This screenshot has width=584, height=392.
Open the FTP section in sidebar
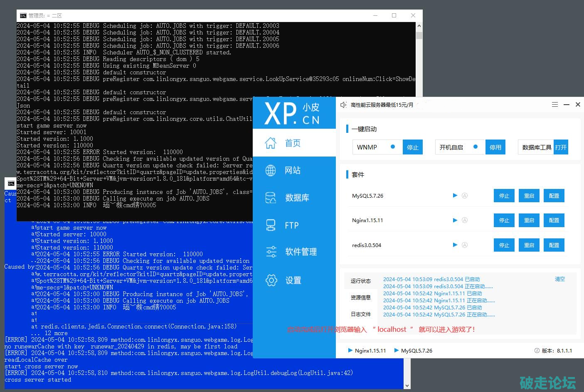tap(291, 225)
